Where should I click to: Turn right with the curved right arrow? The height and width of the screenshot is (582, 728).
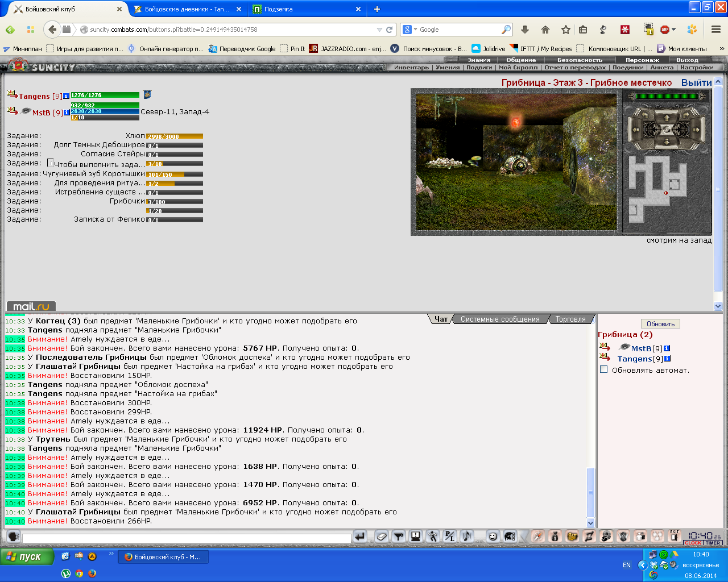click(x=686, y=115)
